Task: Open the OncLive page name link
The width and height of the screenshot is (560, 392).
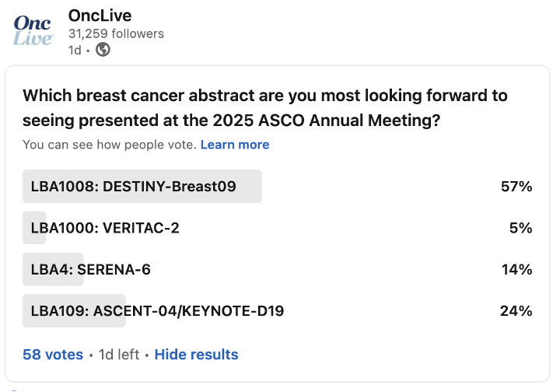Action: point(100,16)
